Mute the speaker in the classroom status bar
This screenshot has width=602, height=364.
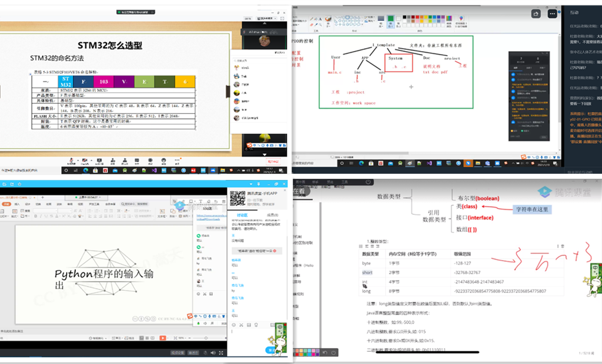click(213, 352)
